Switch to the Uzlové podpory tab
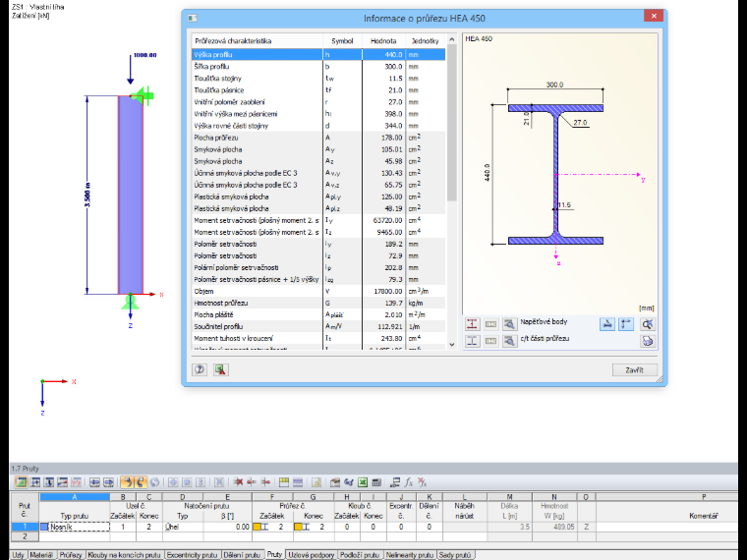Screen dimensions: 747x560 (x=312, y=555)
